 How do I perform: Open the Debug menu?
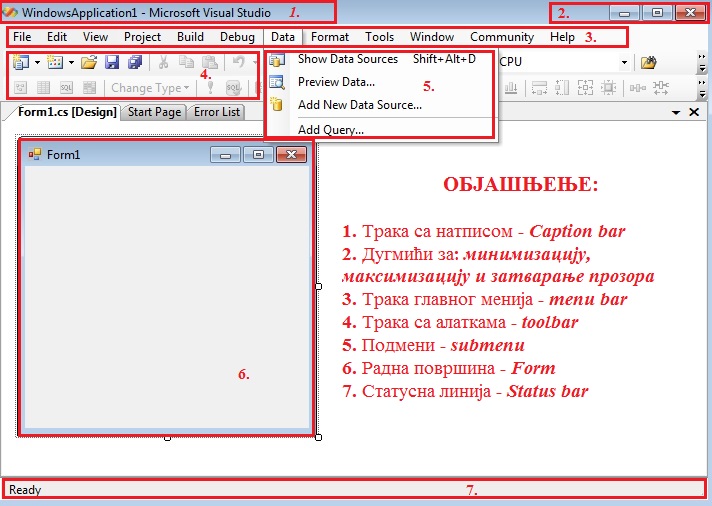237,37
